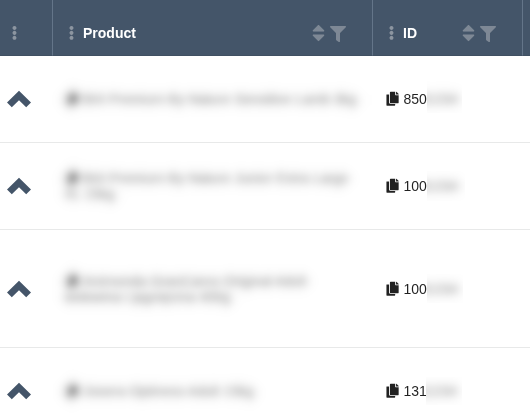Copy the ID starting with 131
This screenshot has width=530, height=420.
point(392,391)
